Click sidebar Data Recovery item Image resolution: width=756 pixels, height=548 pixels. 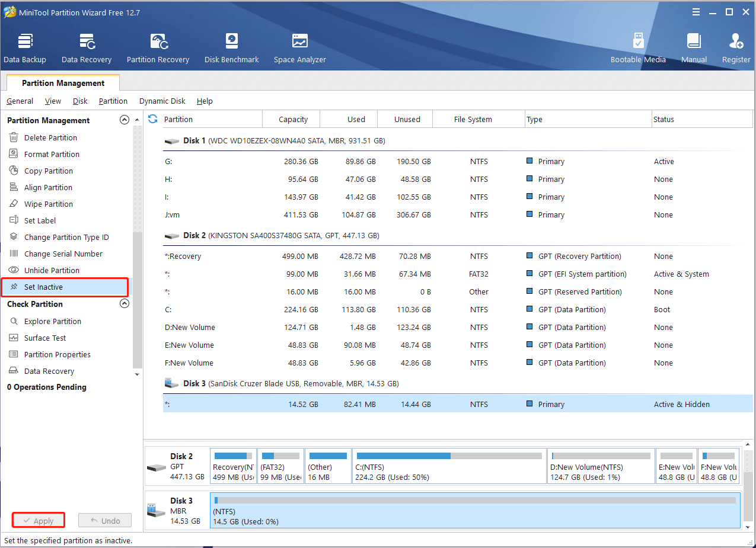[x=49, y=371]
